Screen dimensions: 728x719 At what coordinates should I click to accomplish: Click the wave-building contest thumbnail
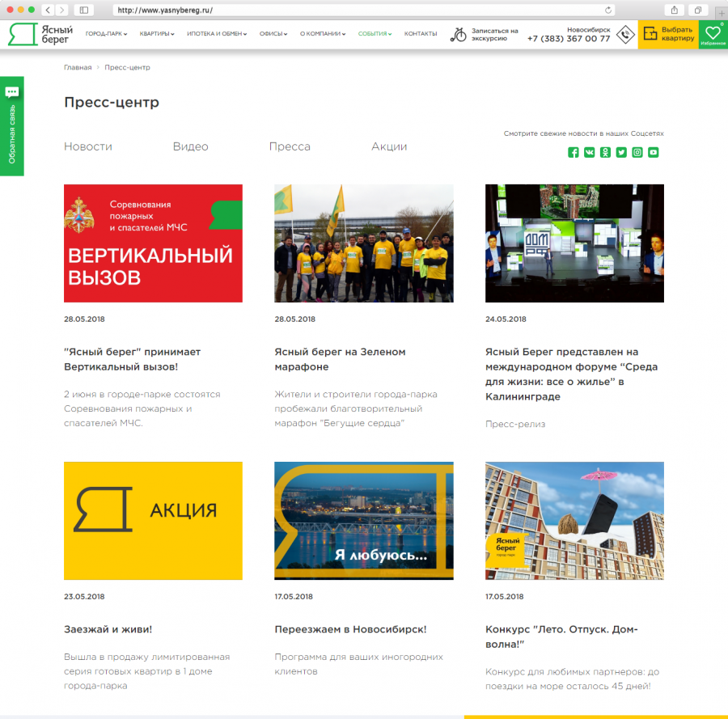[x=575, y=521]
